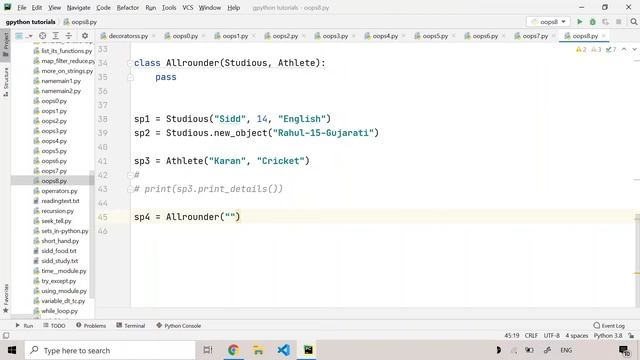Open the Edit menu
640x360 pixels.
tap(37, 8)
